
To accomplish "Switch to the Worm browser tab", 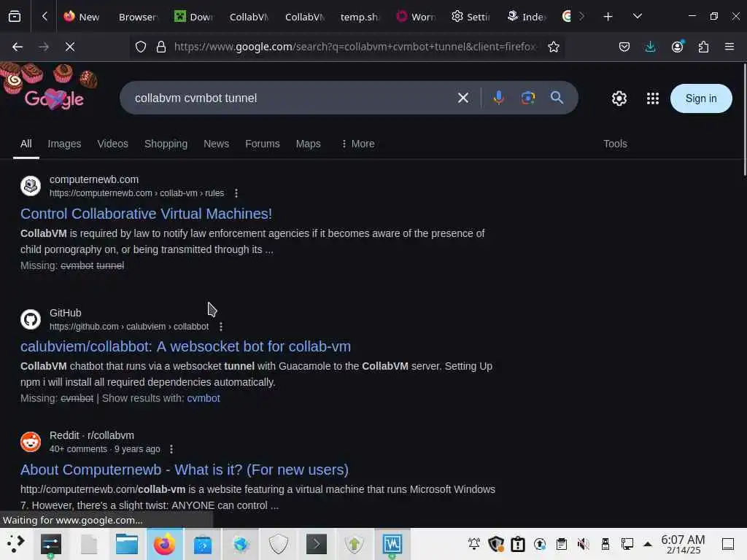I will coord(415,17).
